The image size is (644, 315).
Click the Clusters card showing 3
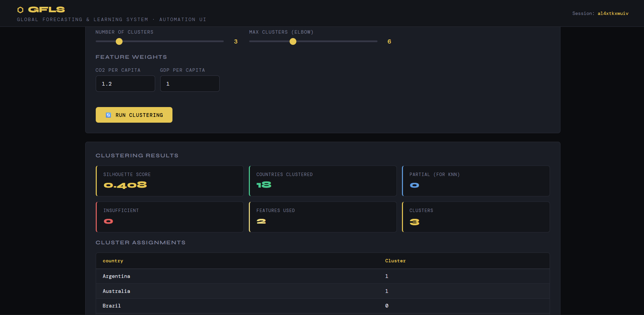476,217
